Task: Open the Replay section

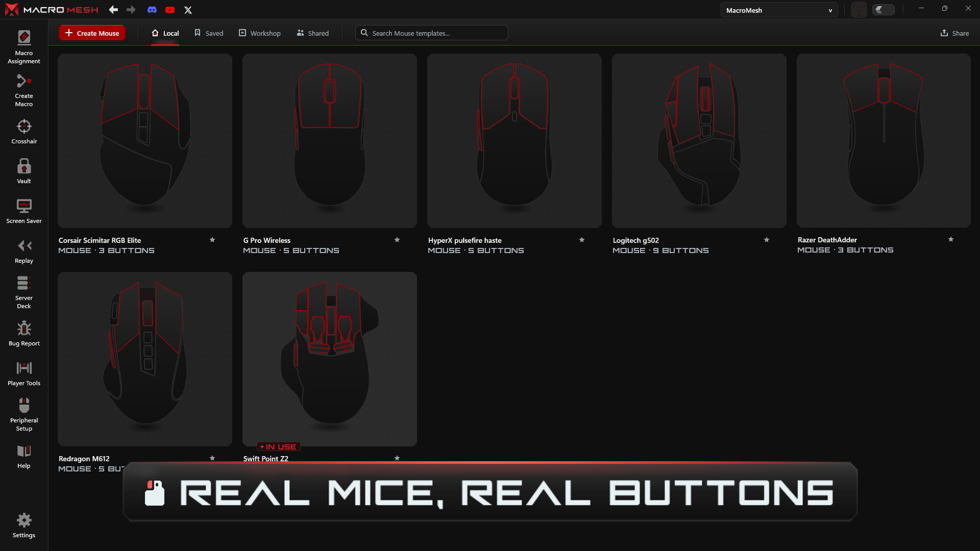Action: 24,251
